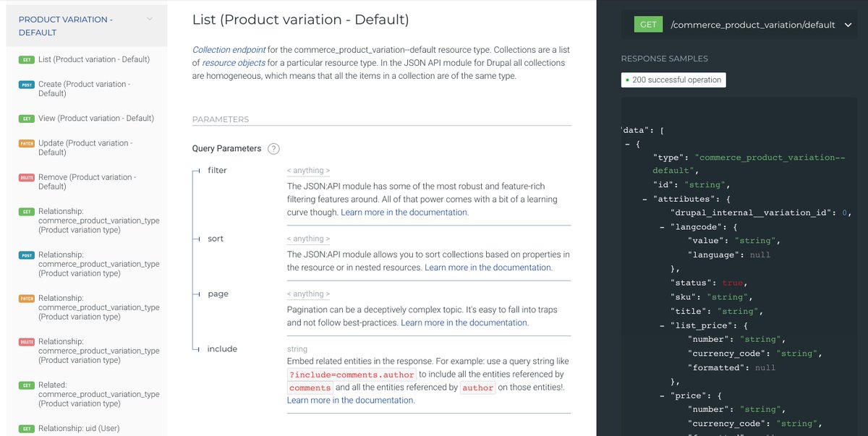This screenshot has width=868, height=436.
Task: Click the POST badge beside Create (Product variation - Default)
Action: pyautogui.click(x=27, y=85)
